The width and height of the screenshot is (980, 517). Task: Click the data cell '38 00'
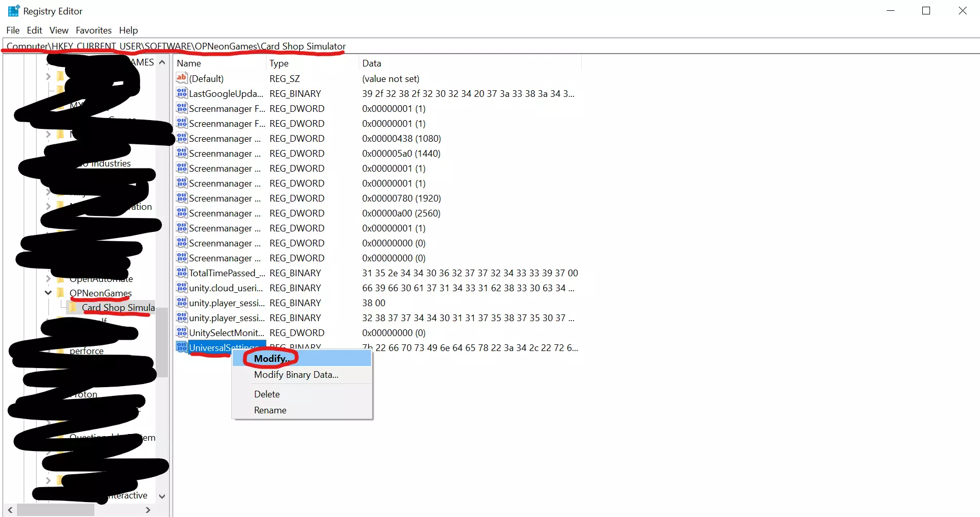tap(374, 303)
